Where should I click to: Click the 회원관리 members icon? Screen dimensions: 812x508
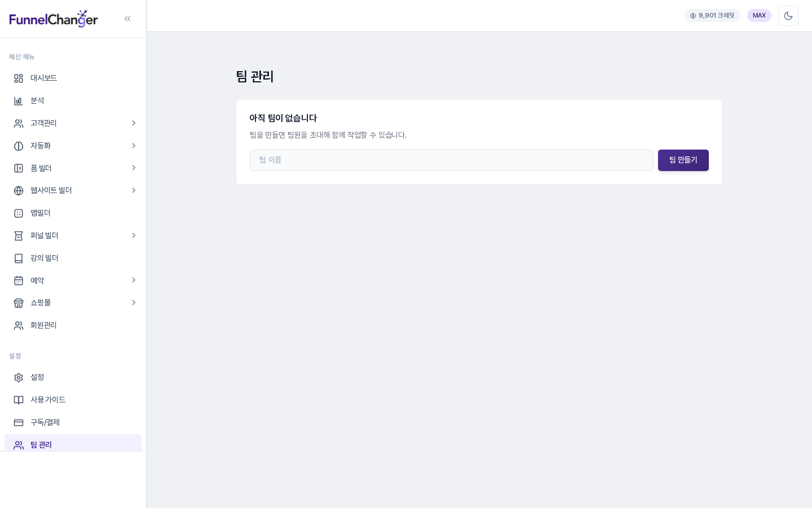tap(19, 326)
